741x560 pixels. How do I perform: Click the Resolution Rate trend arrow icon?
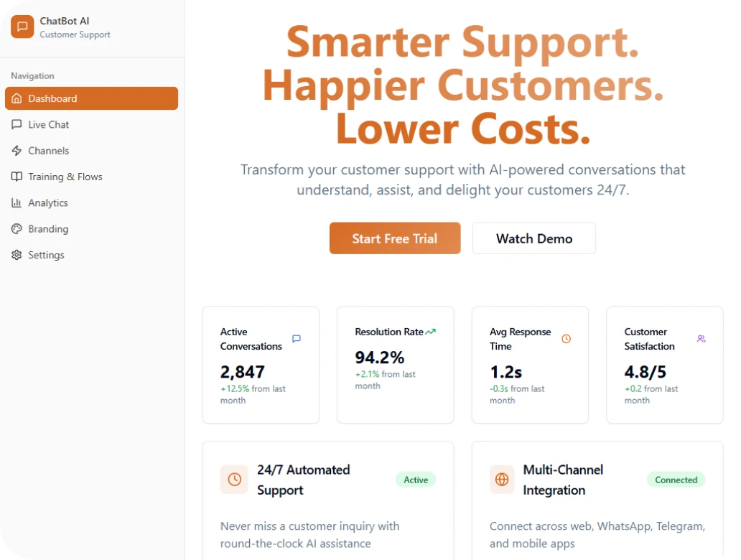[x=431, y=332]
